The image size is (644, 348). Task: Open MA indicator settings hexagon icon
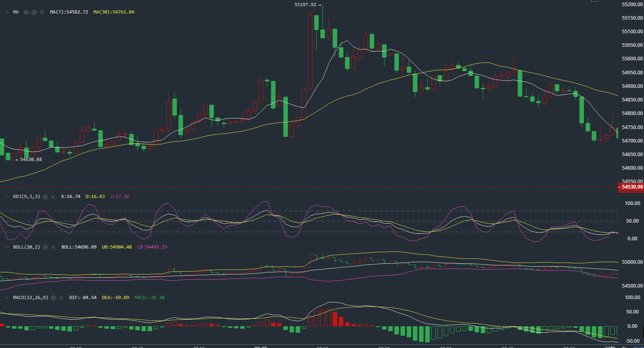click(x=34, y=12)
